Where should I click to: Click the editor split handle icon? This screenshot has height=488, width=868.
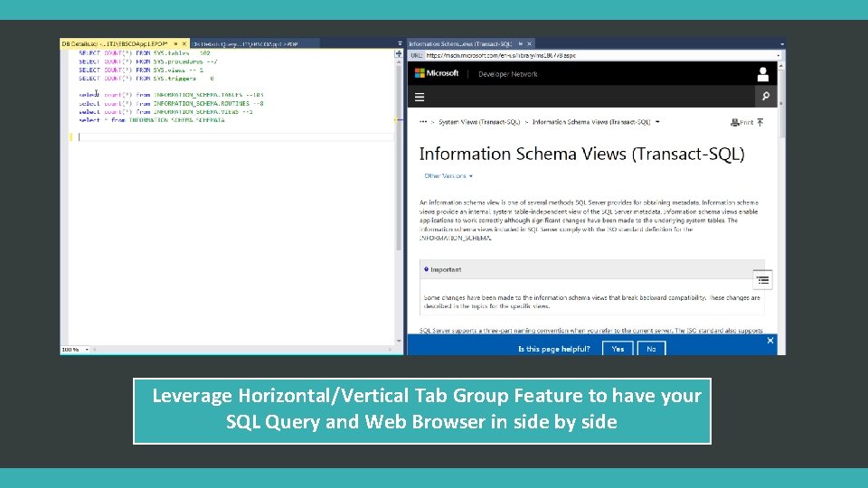399,53
